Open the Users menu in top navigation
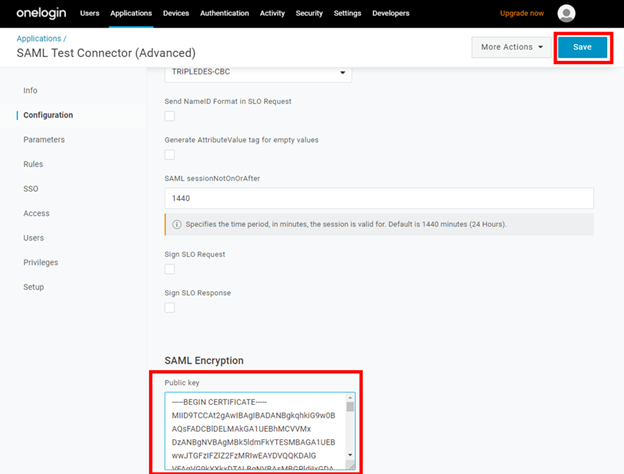This screenshot has height=474, width=624. (x=89, y=13)
